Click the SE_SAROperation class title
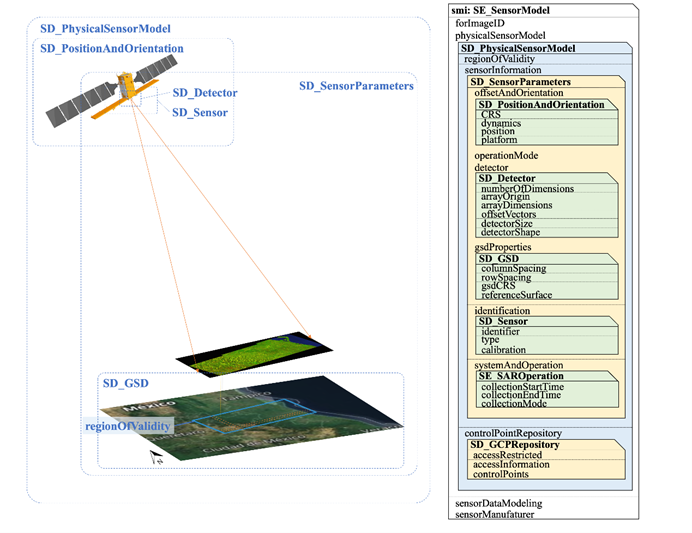Screen dimensions: 692x533 coord(520,376)
